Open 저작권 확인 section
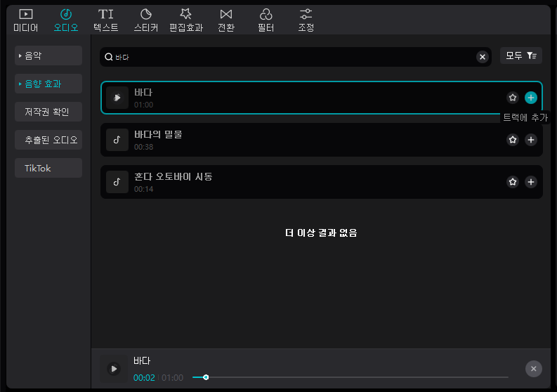This screenshot has height=392, width=557. (x=48, y=112)
